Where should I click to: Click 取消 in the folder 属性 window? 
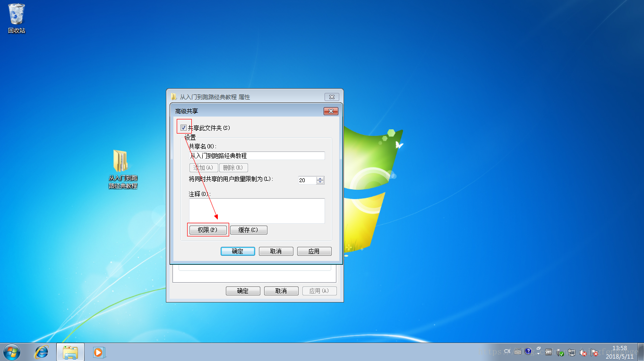[281, 291]
